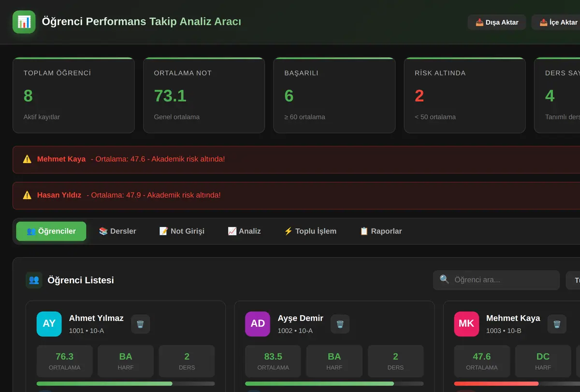Delete Ahmet Yılmaz with the trash icon
Screen dimensions: 580x392
(x=140, y=324)
